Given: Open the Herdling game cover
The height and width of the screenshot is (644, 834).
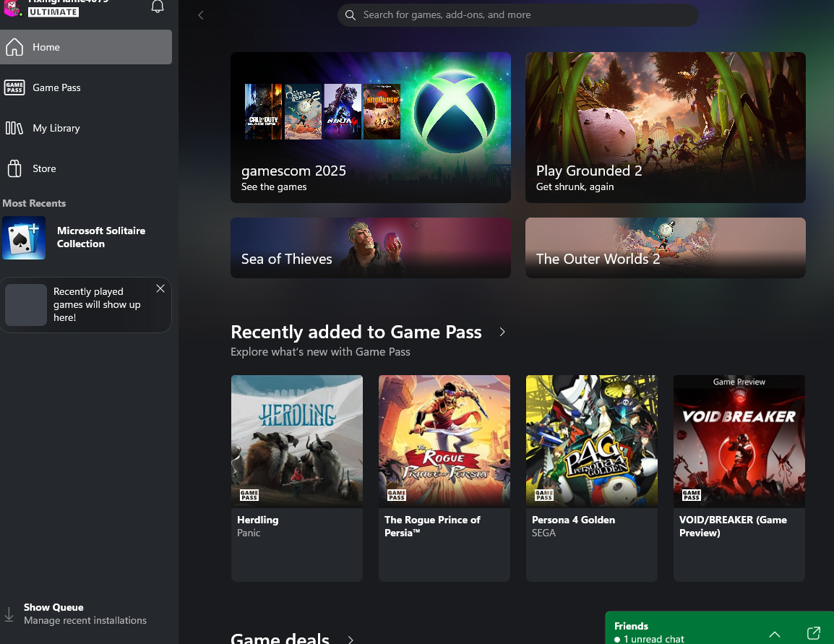Looking at the screenshot, I should point(297,442).
